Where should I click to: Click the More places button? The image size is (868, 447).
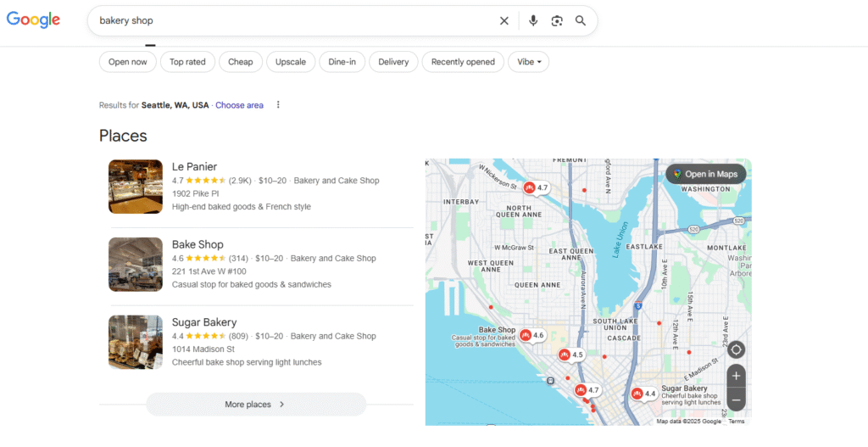(x=256, y=405)
